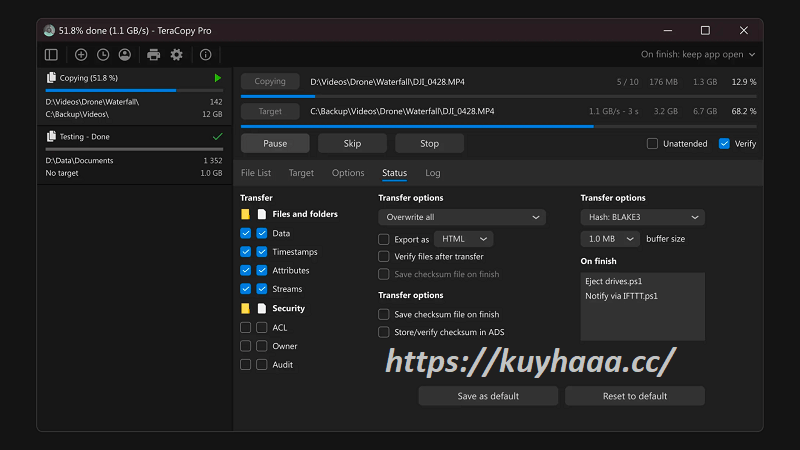The image size is (800, 450).
Task: Switch to the File List tab
Action: click(256, 173)
